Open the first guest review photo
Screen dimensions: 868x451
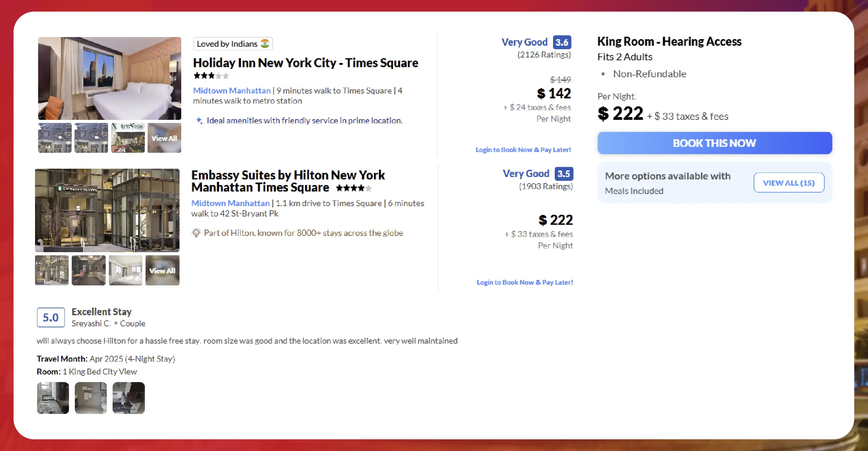[x=53, y=398]
